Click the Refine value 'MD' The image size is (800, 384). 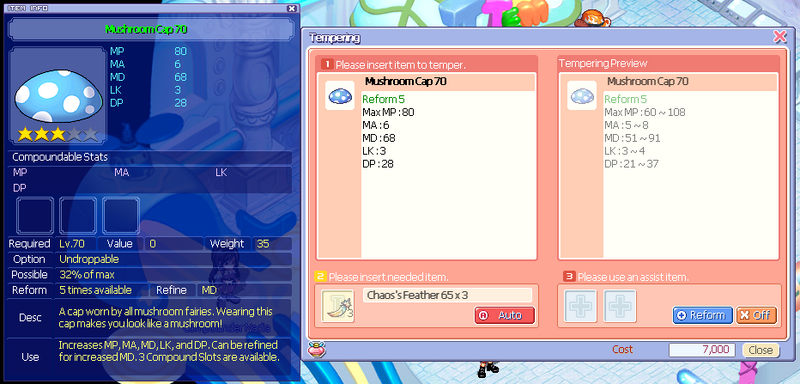(209, 290)
